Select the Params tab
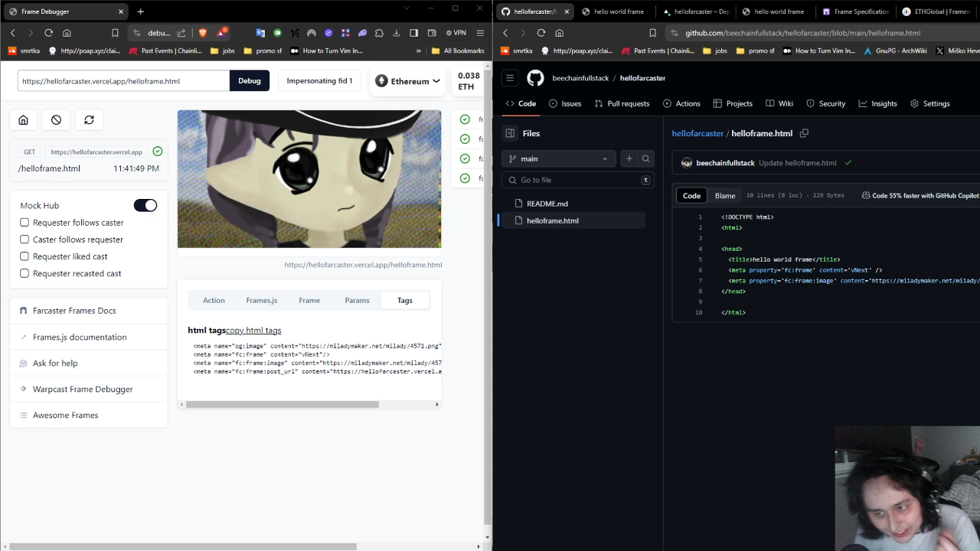The image size is (980, 551). [x=357, y=300]
